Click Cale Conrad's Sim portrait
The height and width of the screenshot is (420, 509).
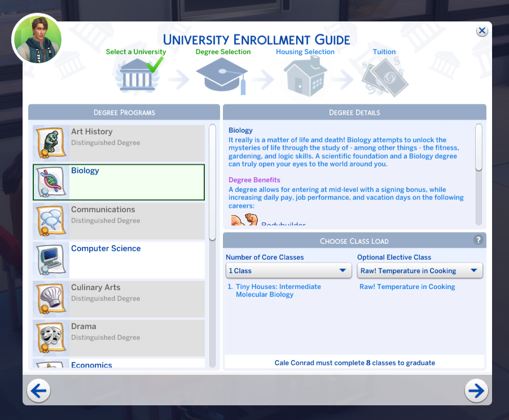click(x=37, y=39)
